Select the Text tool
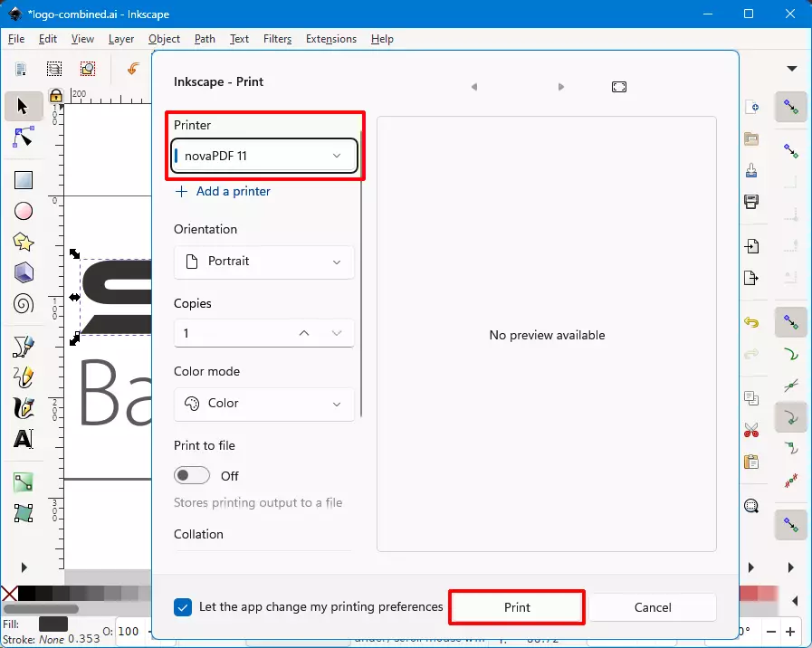This screenshot has height=648, width=812. (24, 439)
